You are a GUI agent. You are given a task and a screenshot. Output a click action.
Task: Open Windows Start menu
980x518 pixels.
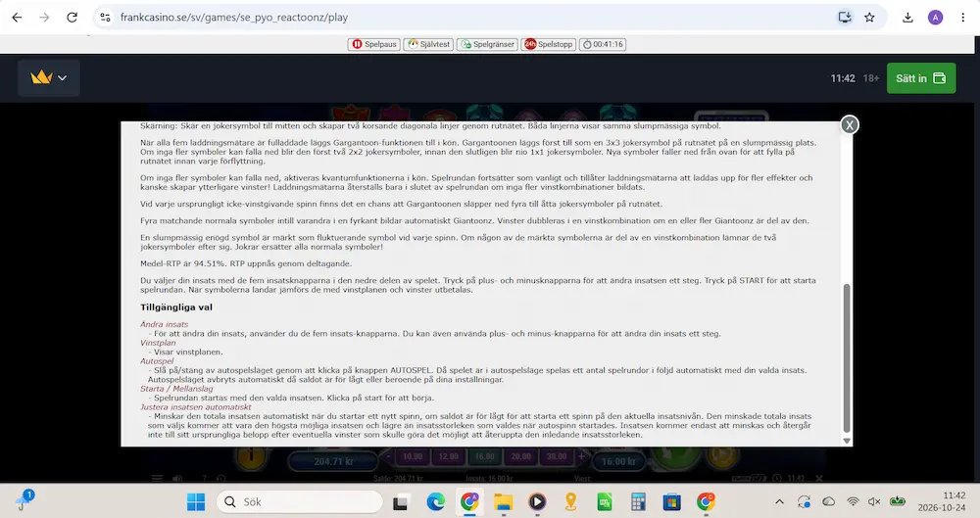pos(196,501)
